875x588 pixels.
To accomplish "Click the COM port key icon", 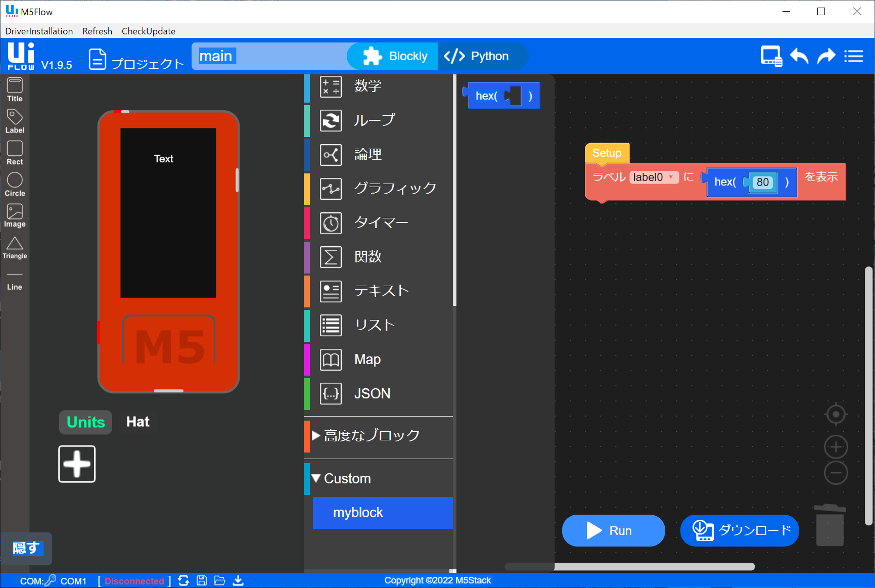I will [x=51, y=580].
